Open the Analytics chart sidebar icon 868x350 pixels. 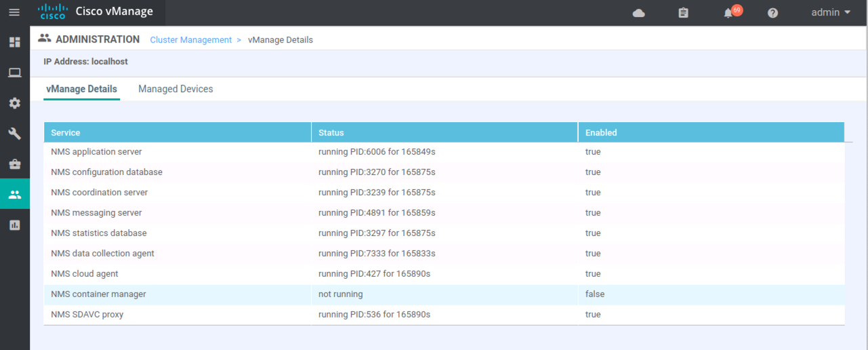click(x=14, y=225)
